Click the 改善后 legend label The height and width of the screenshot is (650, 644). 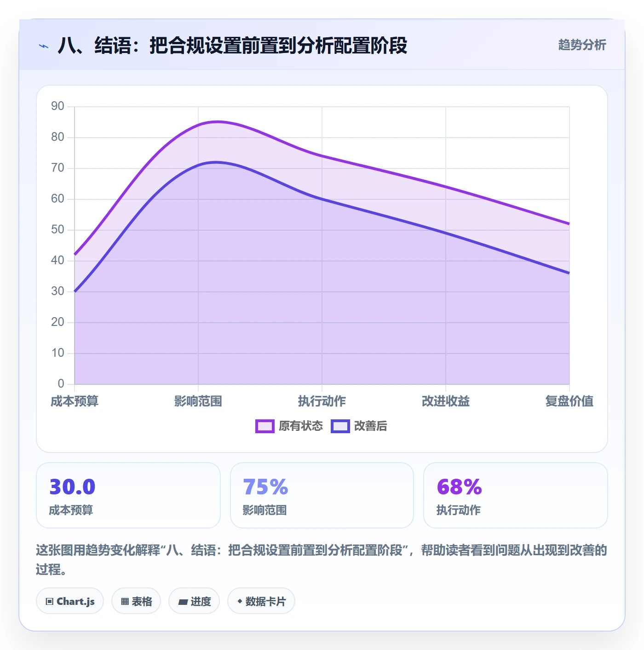(x=370, y=426)
